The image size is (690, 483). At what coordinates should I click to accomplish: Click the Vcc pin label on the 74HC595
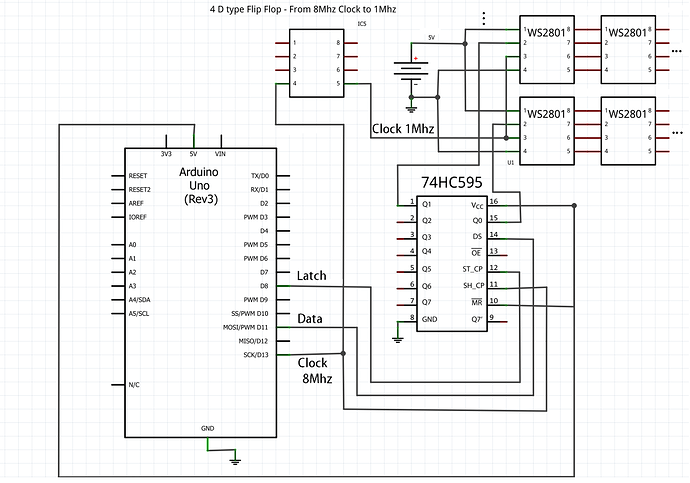coord(477,205)
